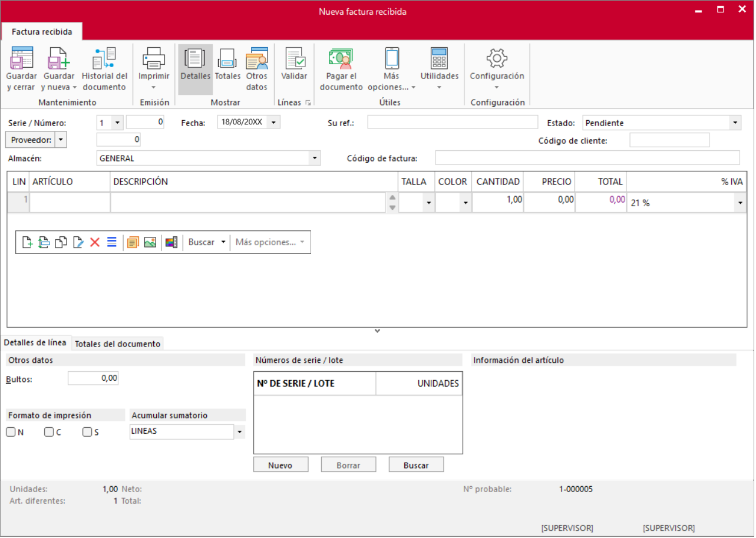Image resolution: width=756 pixels, height=538 pixels.
Task: Add a new line with the new-page icon
Action: click(27, 242)
